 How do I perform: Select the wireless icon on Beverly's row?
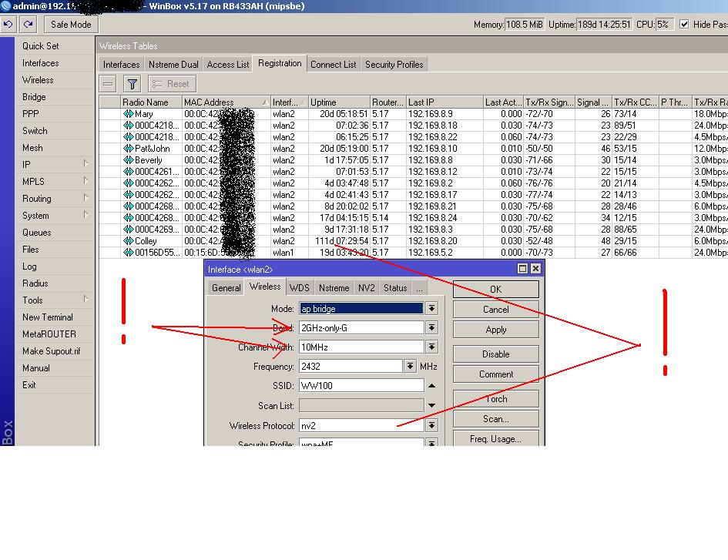pyautogui.click(x=128, y=160)
